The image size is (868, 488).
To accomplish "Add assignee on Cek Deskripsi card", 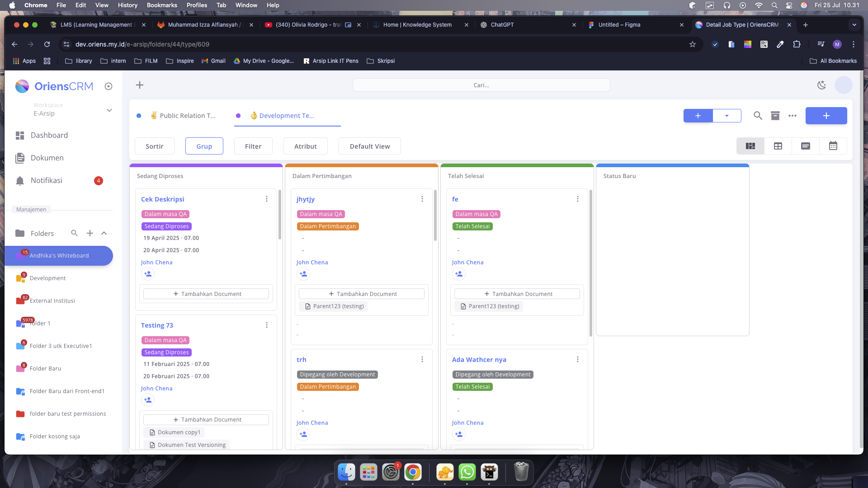I will (148, 274).
